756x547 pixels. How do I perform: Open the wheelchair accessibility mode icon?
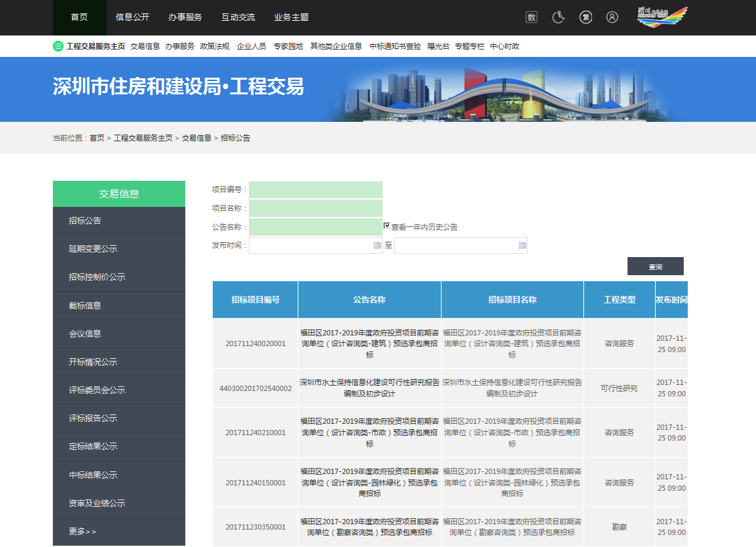pyautogui.click(x=559, y=17)
